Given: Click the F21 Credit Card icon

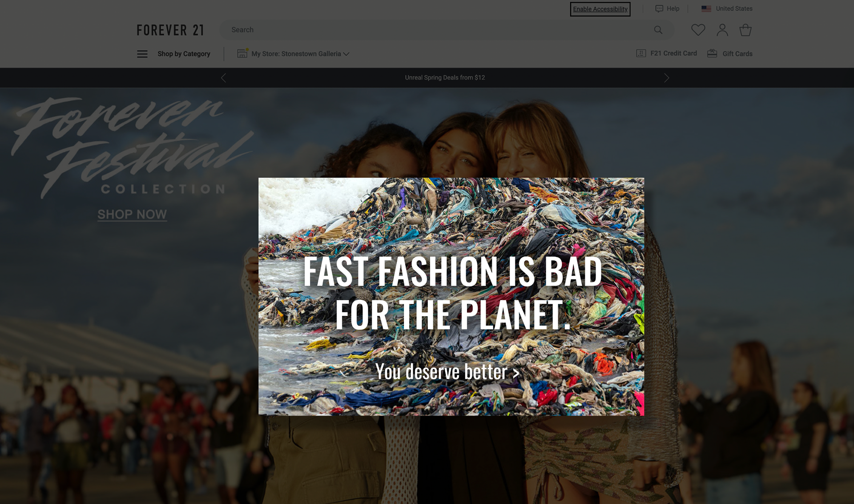Looking at the screenshot, I should 641,53.
